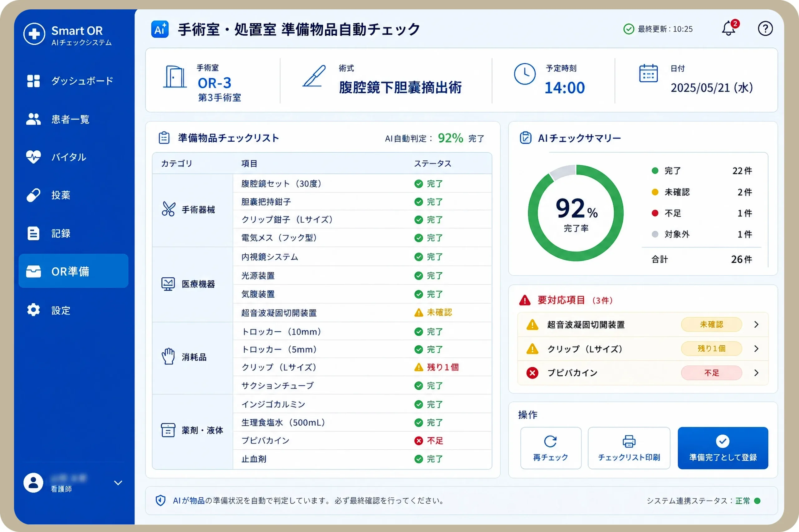Click the consumables glove icon
The width and height of the screenshot is (799, 532).
168,356
